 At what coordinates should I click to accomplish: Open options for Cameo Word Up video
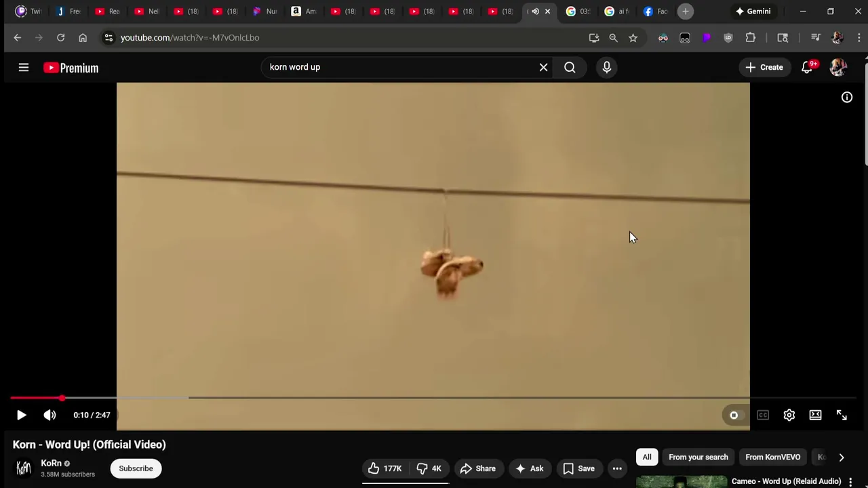coord(850,482)
